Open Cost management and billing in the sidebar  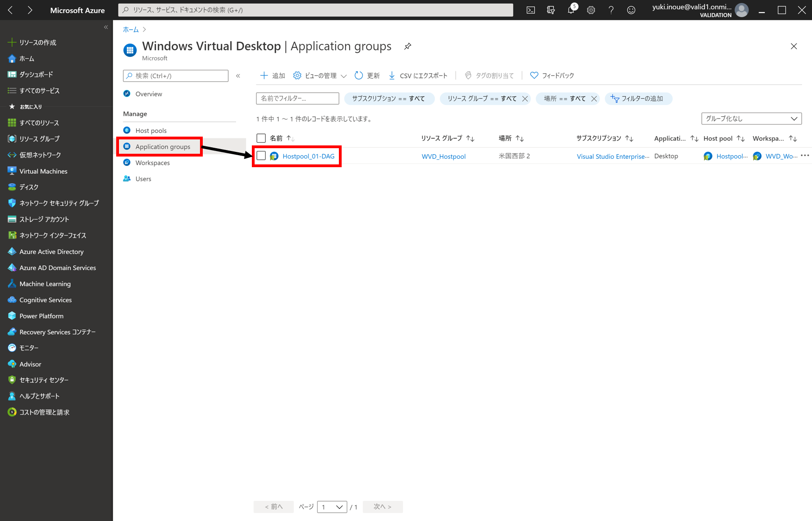pos(44,413)
